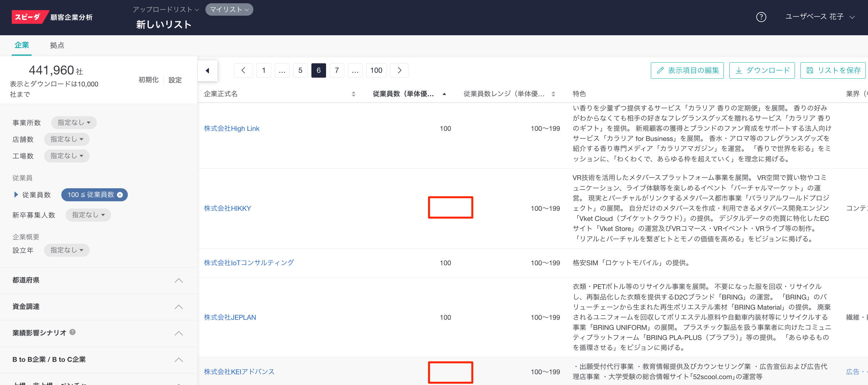The height and width of the screenshot is (385, 868).
Task: Expand the 従業員数 disclosure triangle
Action: tap(16, 194)
